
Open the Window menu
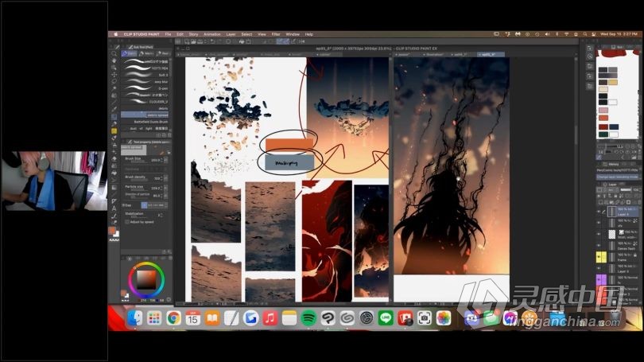pyautogui.click(x=293, y=34)
